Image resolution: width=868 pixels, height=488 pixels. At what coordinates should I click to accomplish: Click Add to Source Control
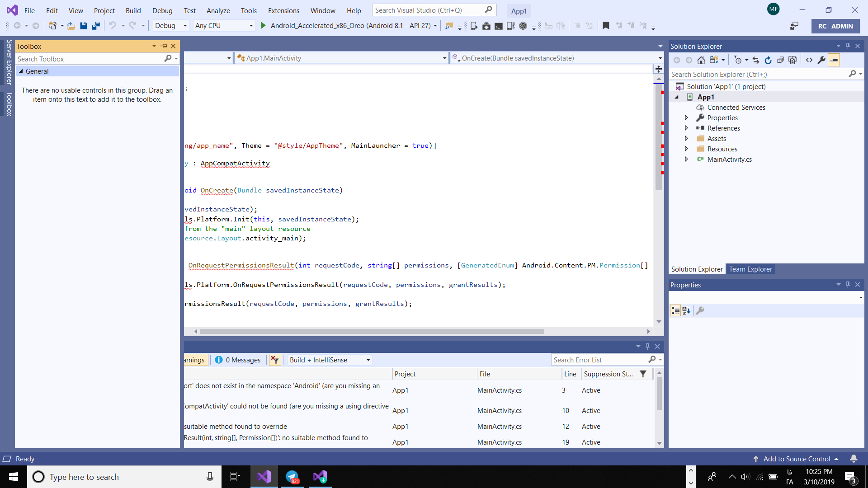(x=797, y=459)
